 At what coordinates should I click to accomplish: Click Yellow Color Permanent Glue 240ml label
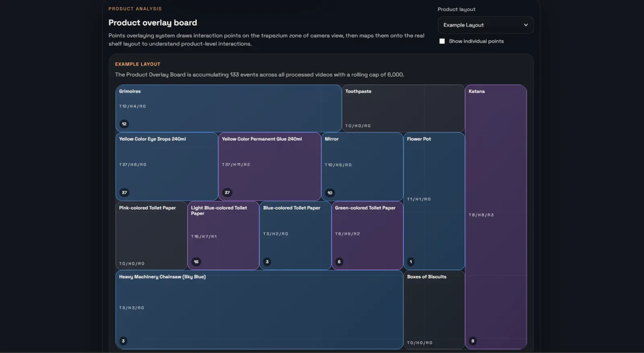pos(262,139)
